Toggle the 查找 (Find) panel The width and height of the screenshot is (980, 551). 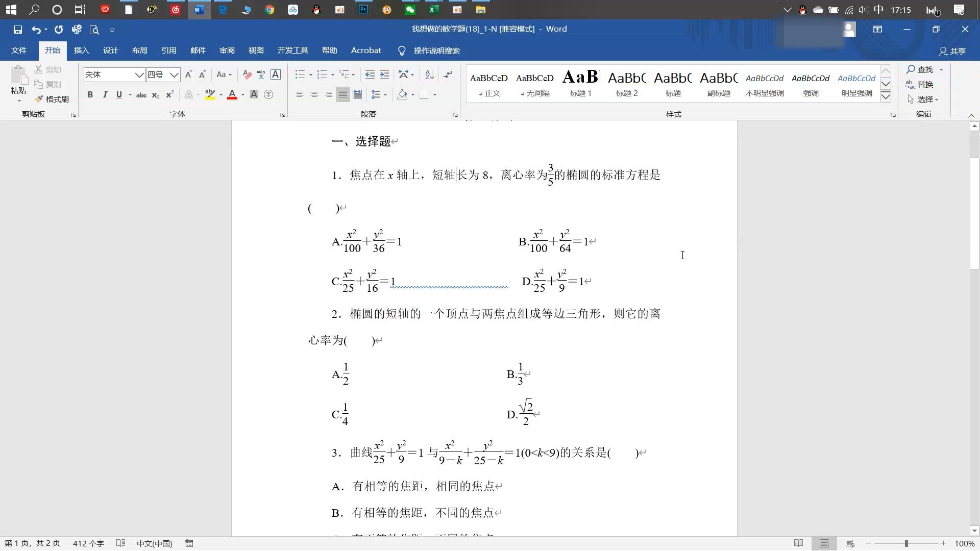tap(921, 69)
